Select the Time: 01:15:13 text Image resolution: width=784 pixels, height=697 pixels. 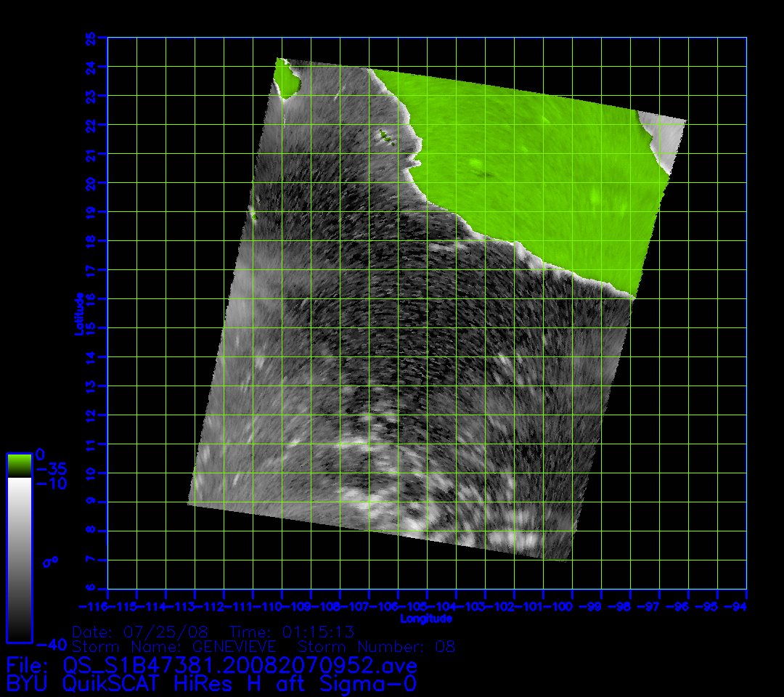point(291,632)
